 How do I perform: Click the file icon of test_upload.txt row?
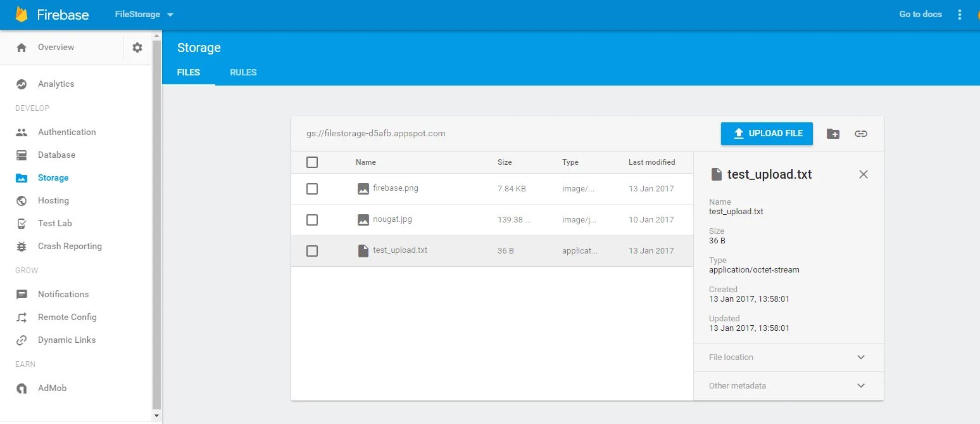363,251
